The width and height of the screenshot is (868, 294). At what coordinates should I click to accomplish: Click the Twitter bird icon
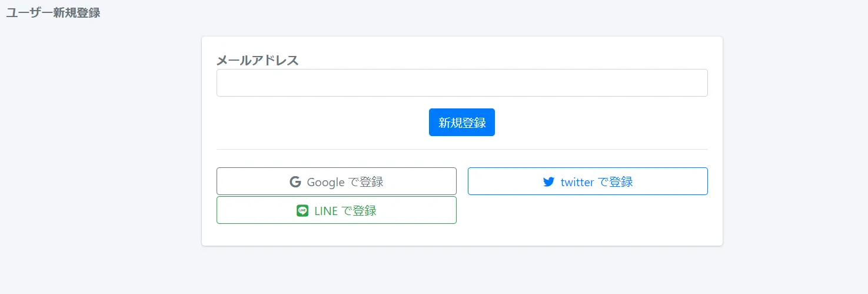pos(548,182)
